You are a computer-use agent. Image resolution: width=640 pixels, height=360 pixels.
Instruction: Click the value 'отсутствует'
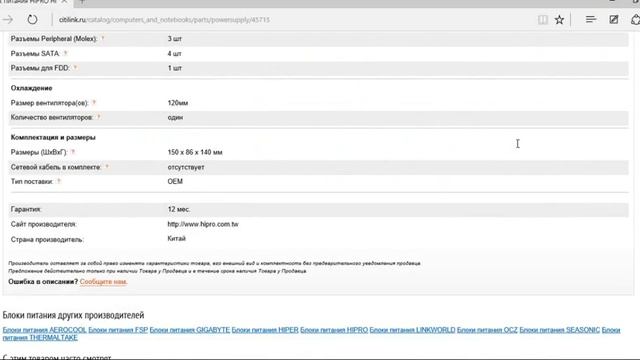point(186,167)
